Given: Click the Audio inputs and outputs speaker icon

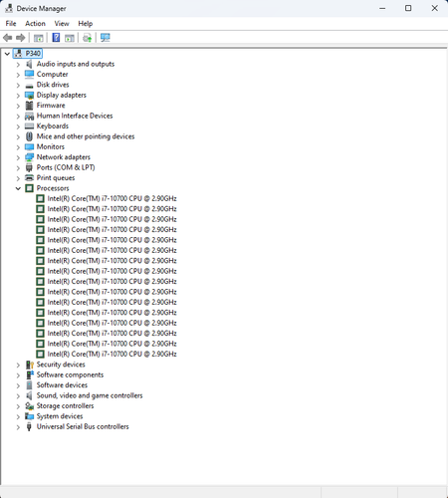Looking at the screenshot, I should pos(29,64).
